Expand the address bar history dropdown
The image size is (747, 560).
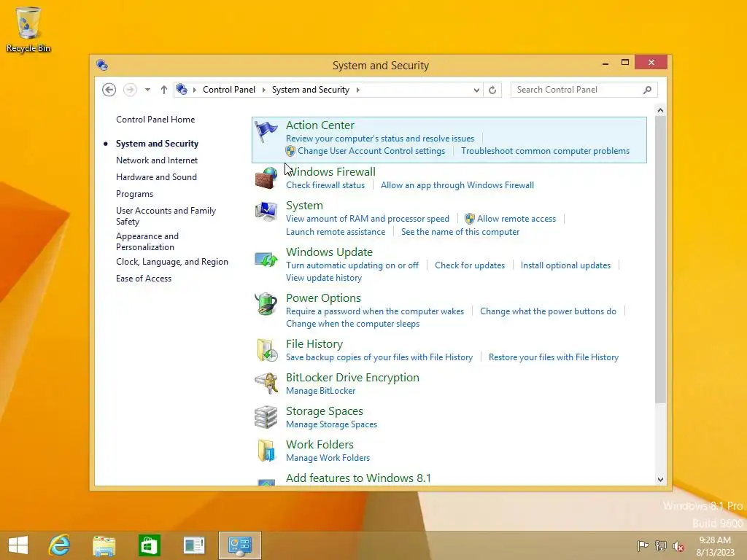coord(476,90)
